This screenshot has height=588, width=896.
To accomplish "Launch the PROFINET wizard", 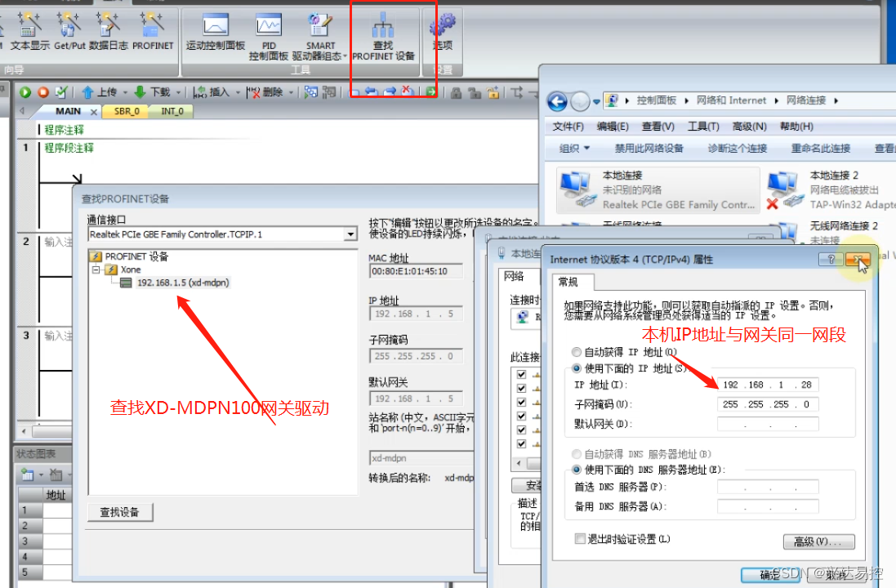I will (x=153, y=33).
